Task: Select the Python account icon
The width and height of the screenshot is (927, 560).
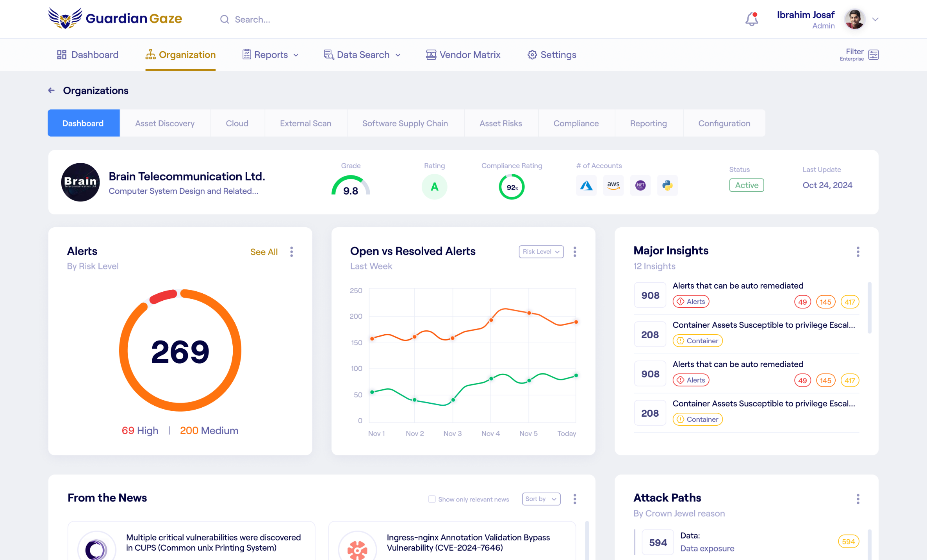Action: point(667,185)
